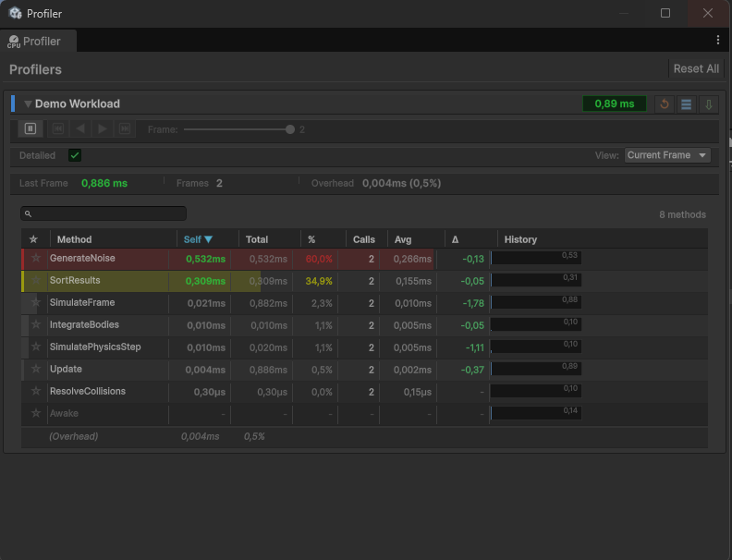Screen dimensions: 732x560
Task: Sort by the Avg column header
Action: 403,239
